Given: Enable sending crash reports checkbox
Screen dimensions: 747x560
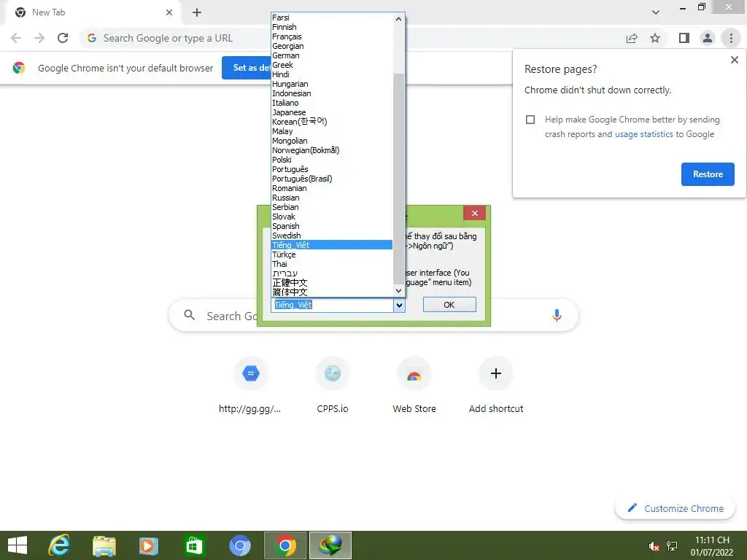Looking at the screenshot, I should (x=530, y=120).
